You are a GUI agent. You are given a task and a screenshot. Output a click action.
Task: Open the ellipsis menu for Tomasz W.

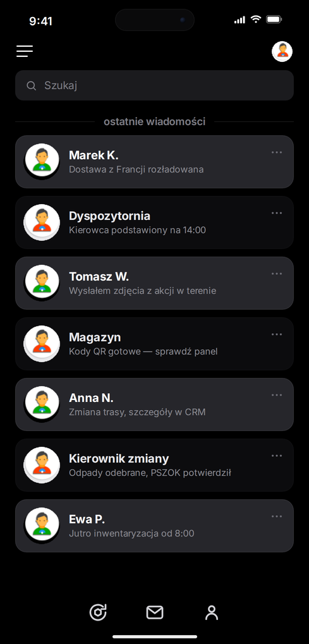coord(277,274)
